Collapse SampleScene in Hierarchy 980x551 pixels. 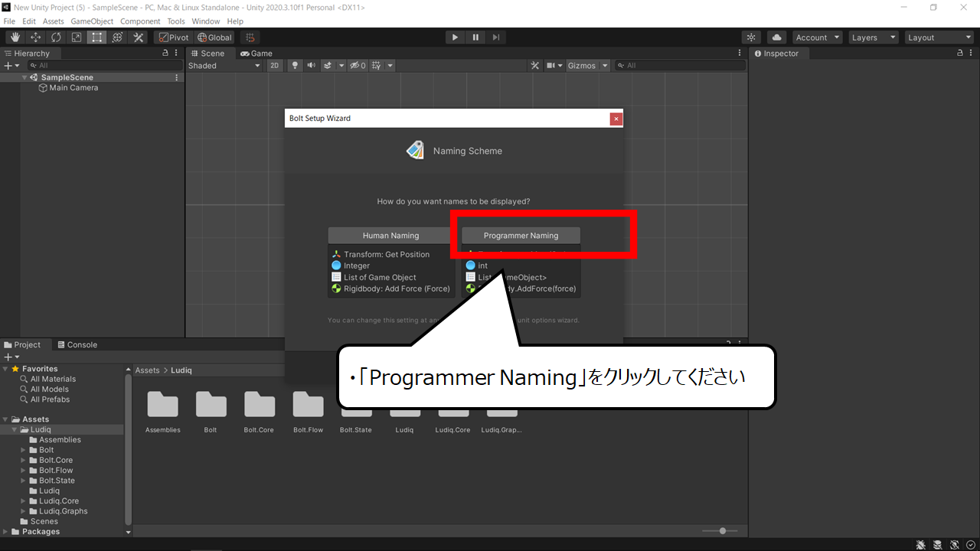click(x=24, y=77)
